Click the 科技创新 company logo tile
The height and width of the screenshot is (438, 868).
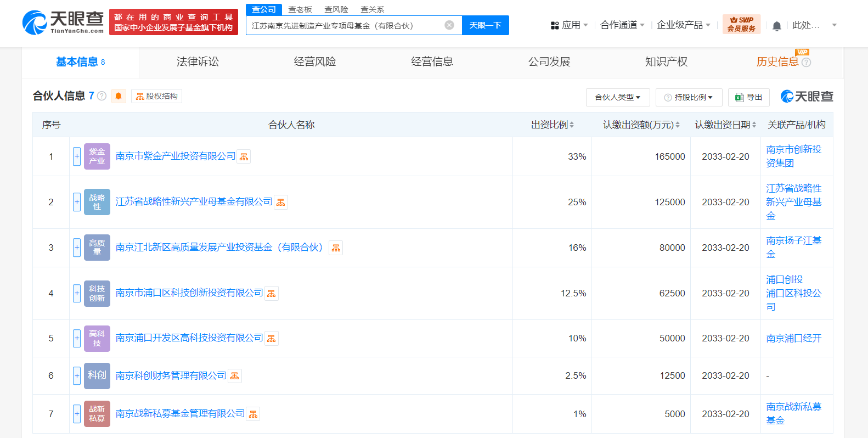tap(97, 293)
